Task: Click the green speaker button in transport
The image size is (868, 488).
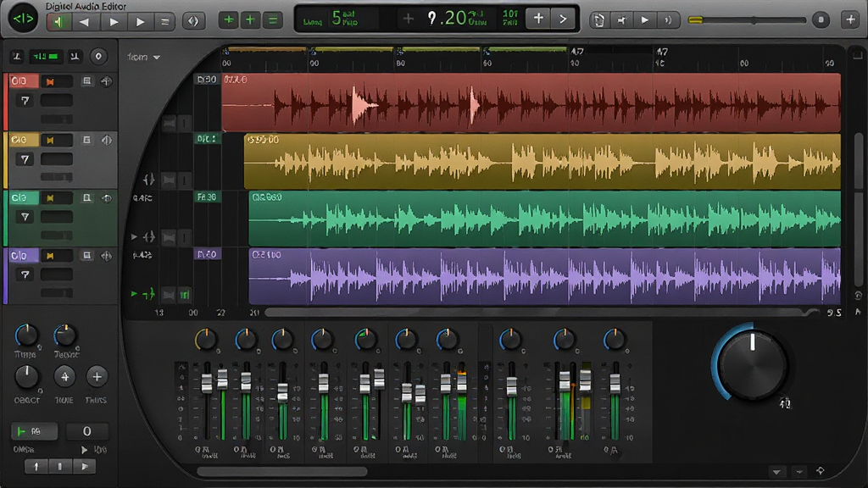Action: point(58,21)
